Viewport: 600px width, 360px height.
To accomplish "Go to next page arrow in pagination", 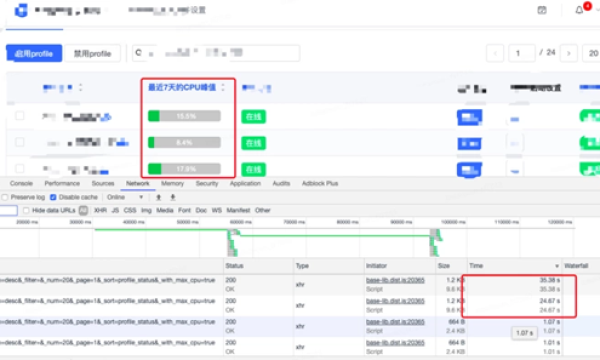I will click(569, 53).
